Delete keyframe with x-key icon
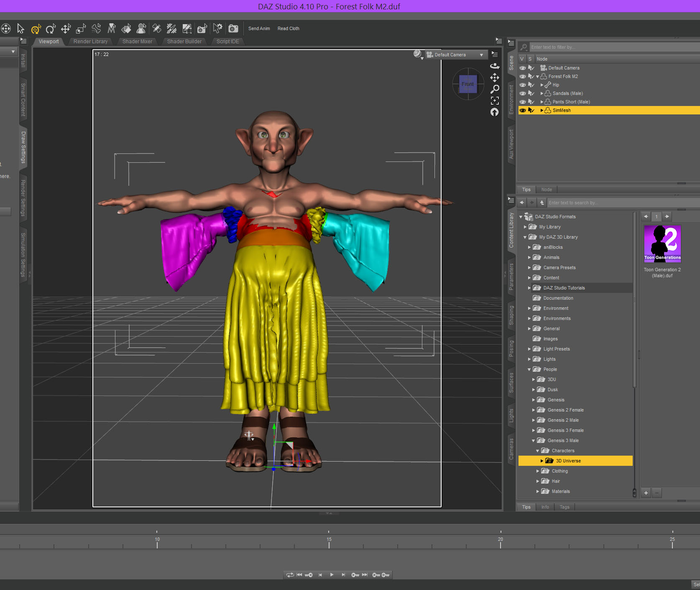The height and width of the screenshot is (590, 700). pyautogui.click(x=376, y=575)
